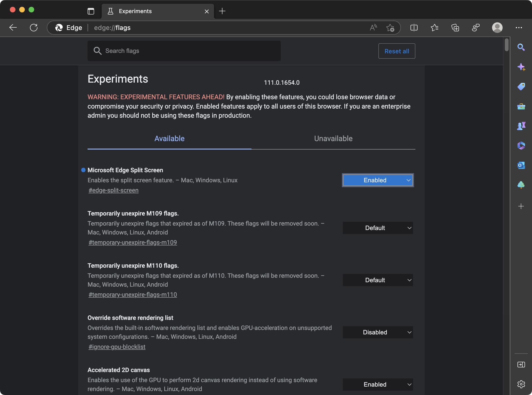Image resolution: width=532 pixels, height=395 pixels.
Task: Open Override software rendering Disabled dropdown
Action: [x=378, y=332]
